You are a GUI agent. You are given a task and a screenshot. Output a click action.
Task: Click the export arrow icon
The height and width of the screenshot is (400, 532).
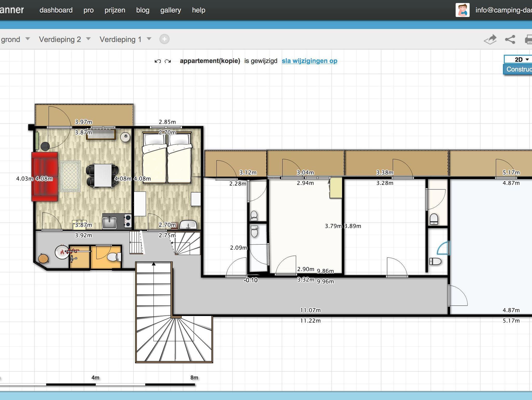coord(490,40)
